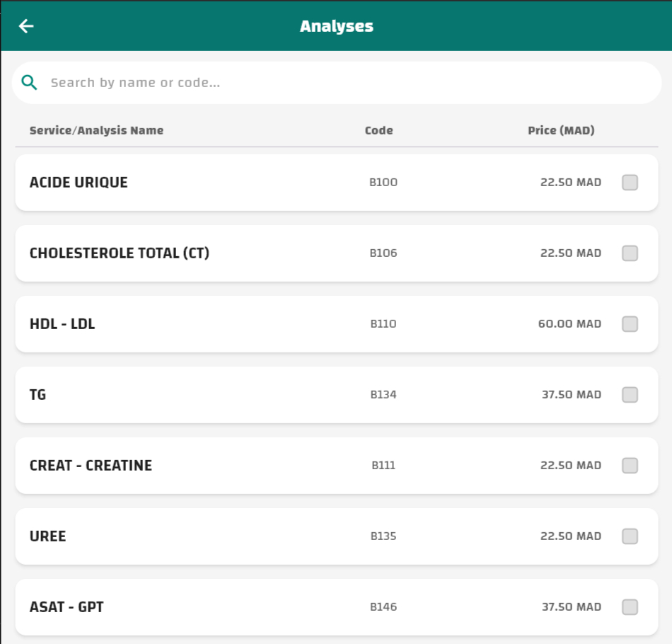Focus the search by name or code field
This screenshot has height=644, width=672.
click(347, 83)
